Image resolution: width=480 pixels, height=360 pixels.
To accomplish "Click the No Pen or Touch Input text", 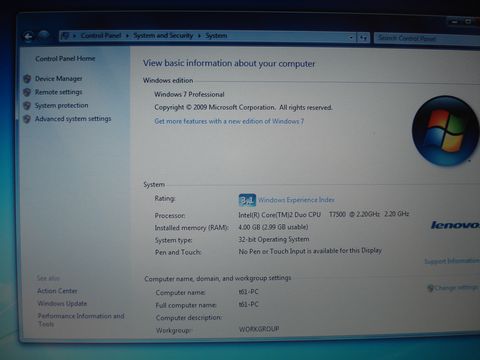I will point(310,251).
